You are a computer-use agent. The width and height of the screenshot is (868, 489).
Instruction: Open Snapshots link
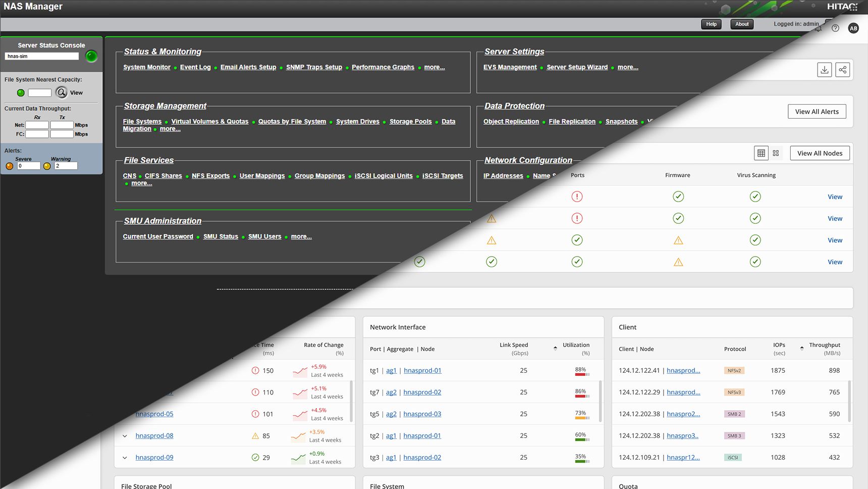[x=621, y=122]
